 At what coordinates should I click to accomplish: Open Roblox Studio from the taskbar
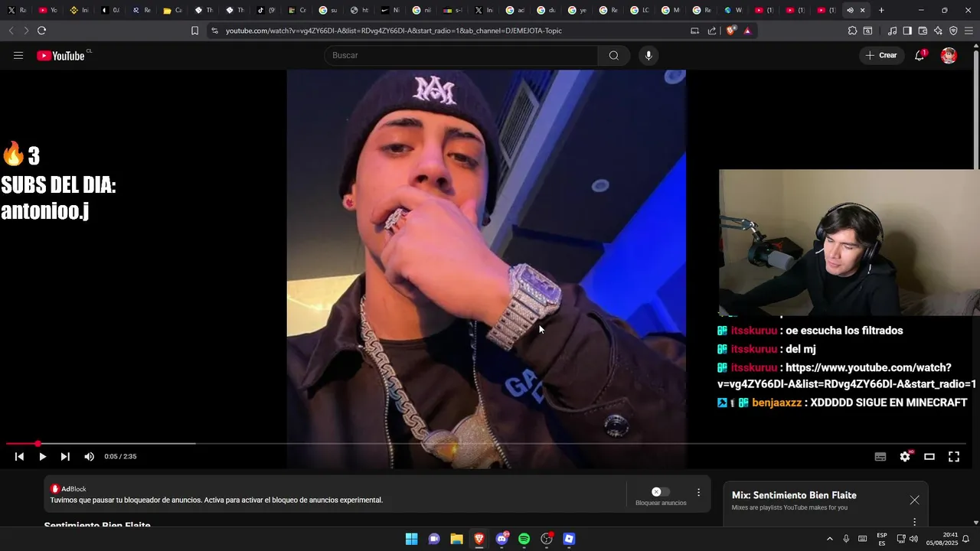pos(569,539)
